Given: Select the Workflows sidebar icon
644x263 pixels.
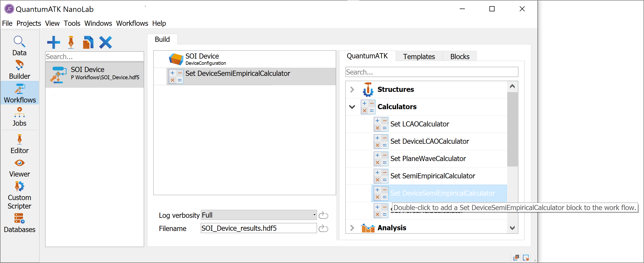Looking at the screenshot, I should pos(20,93).
